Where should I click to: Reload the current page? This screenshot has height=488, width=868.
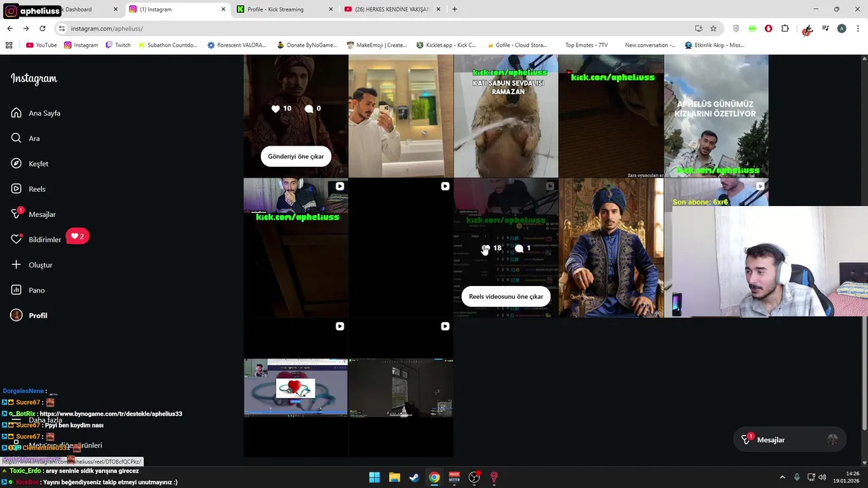[x=42, y=28]
